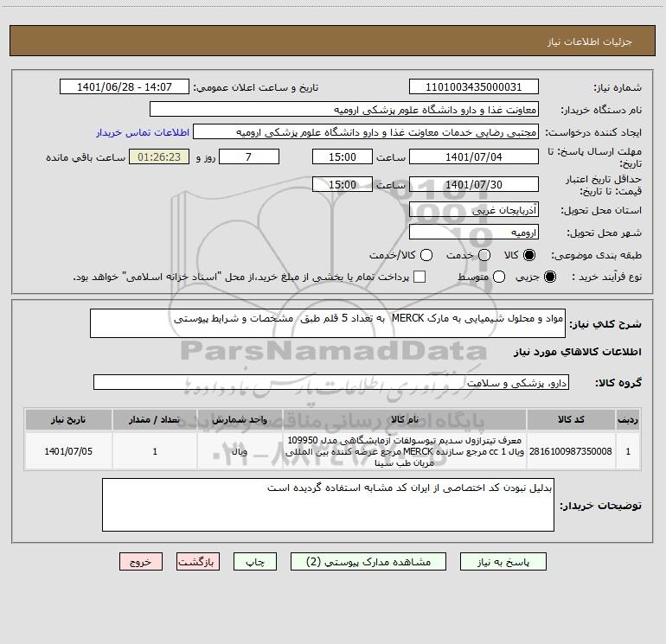This screenshot has width=666, height=644.
Task: Click the page title جزئیات اطلاعات نیاز
Action: point(590,41)
